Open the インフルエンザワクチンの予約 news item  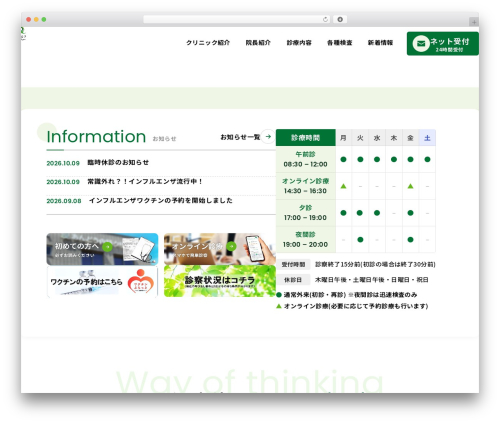(x=161, y=201)
